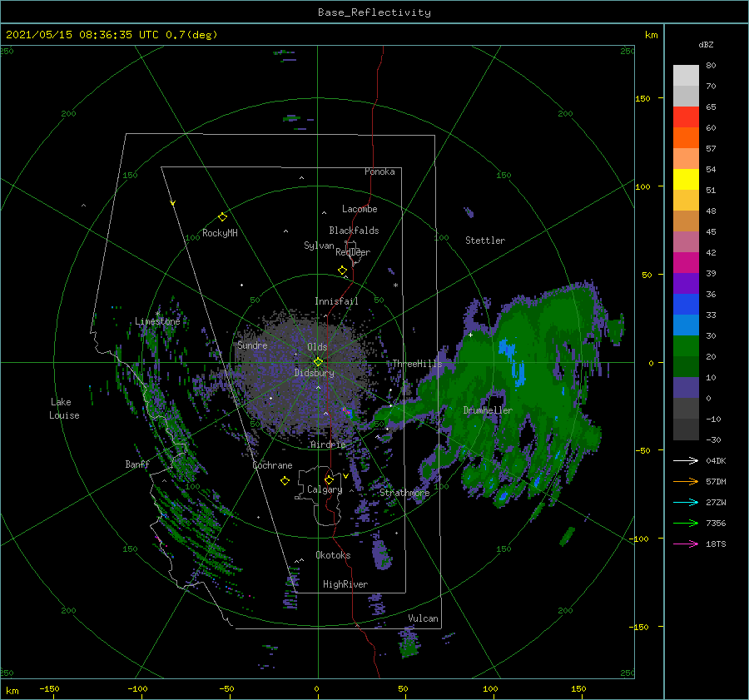Click the Sylvan label

coord(319,246)
